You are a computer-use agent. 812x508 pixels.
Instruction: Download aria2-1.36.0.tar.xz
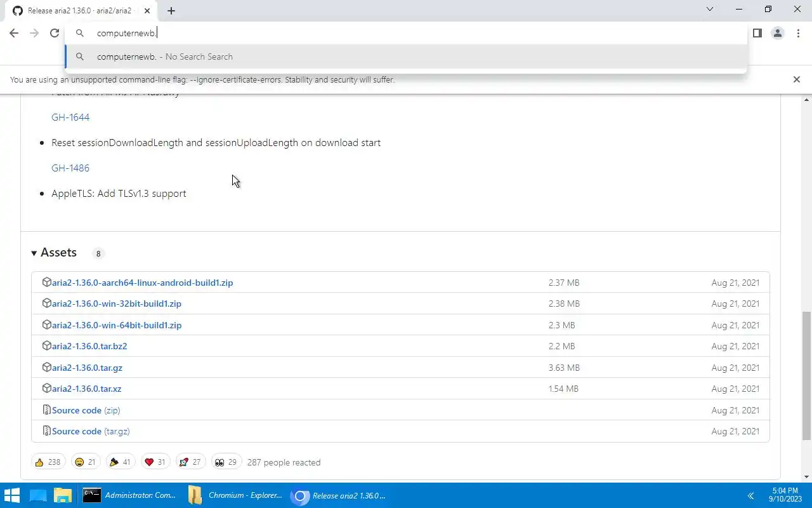86,389
